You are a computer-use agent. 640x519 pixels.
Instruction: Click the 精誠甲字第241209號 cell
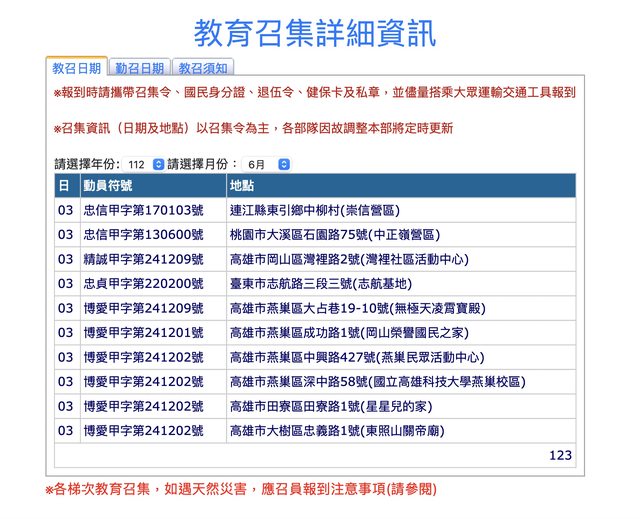coord(142,259)
